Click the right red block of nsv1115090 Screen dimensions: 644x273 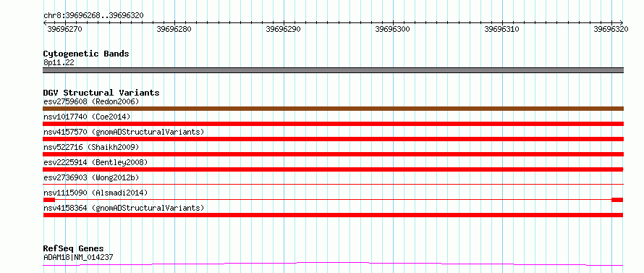coord(617,200)
